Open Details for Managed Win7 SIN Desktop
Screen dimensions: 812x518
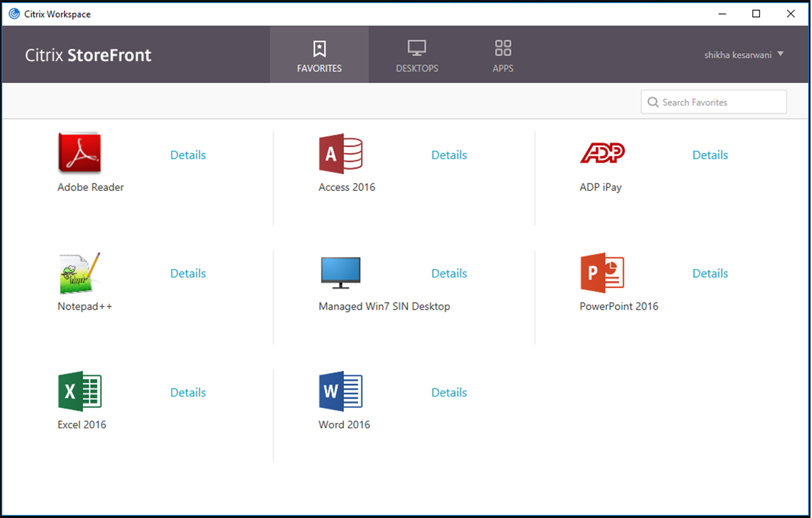coord(449,273)
